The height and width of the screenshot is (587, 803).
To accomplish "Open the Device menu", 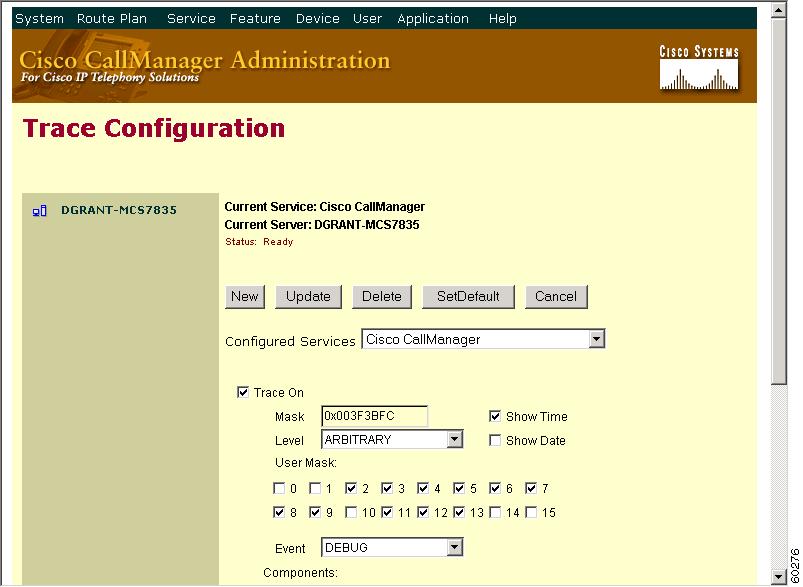I will coord(318,18).
